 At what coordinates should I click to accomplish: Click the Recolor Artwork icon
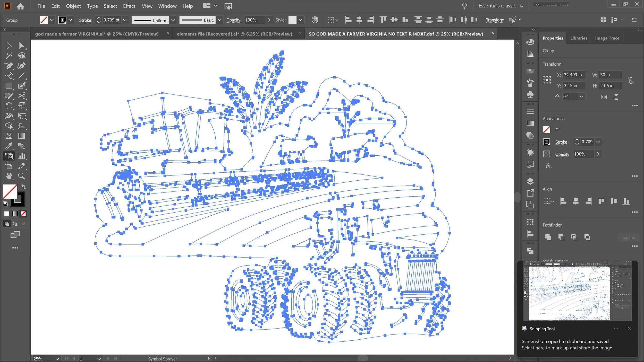[x=315, y=20]
